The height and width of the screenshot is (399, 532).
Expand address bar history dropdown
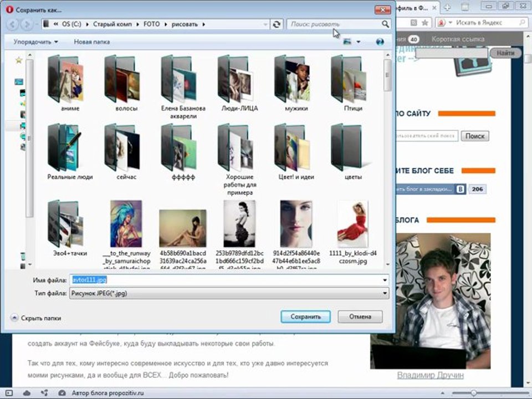[x=265, y=24]
